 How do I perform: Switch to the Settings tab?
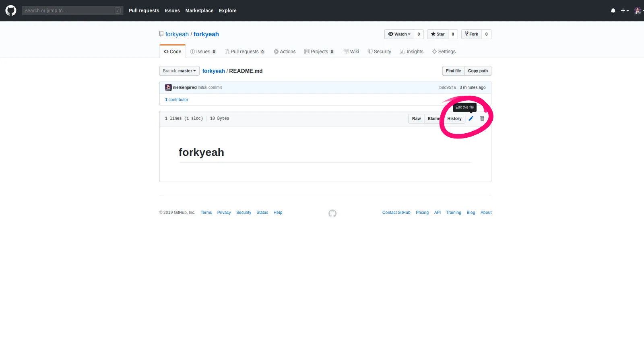tap(444, 52)
